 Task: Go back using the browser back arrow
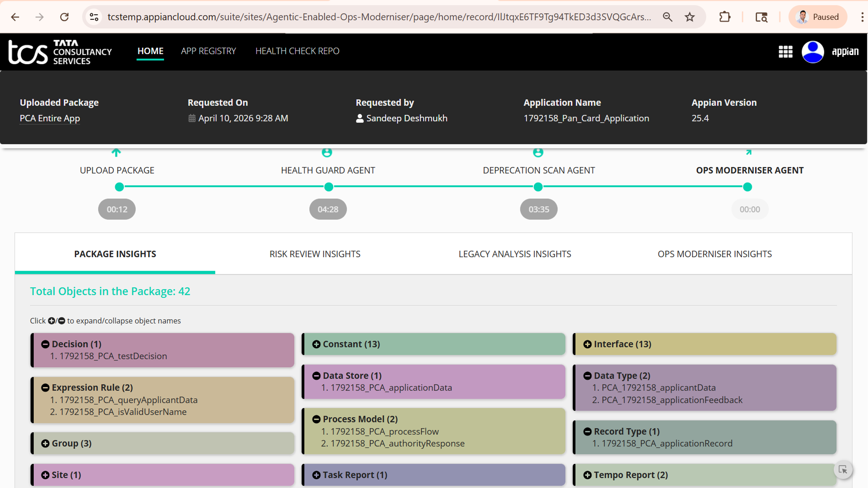[x=15, y=17]
